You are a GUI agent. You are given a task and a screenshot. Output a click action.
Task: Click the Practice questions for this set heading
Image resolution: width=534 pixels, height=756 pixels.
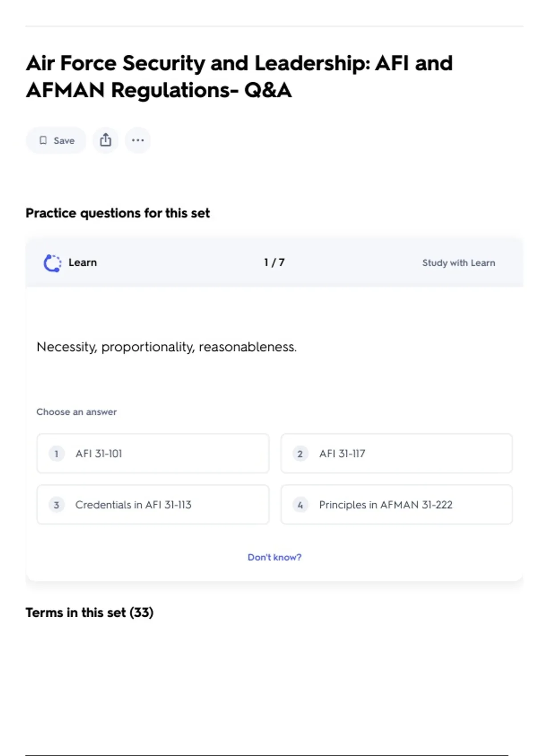(117, 213)
